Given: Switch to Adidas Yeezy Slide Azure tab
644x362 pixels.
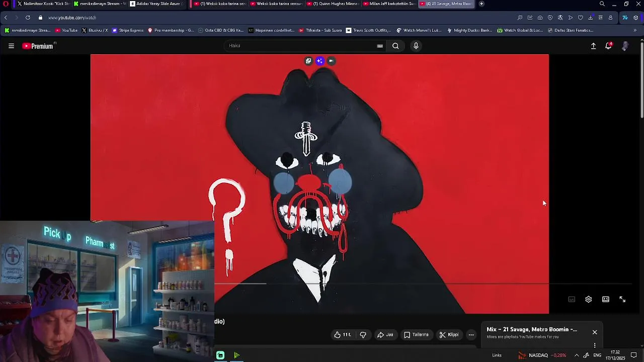Looking at the screenshot, I should click(x=156, y=4).
